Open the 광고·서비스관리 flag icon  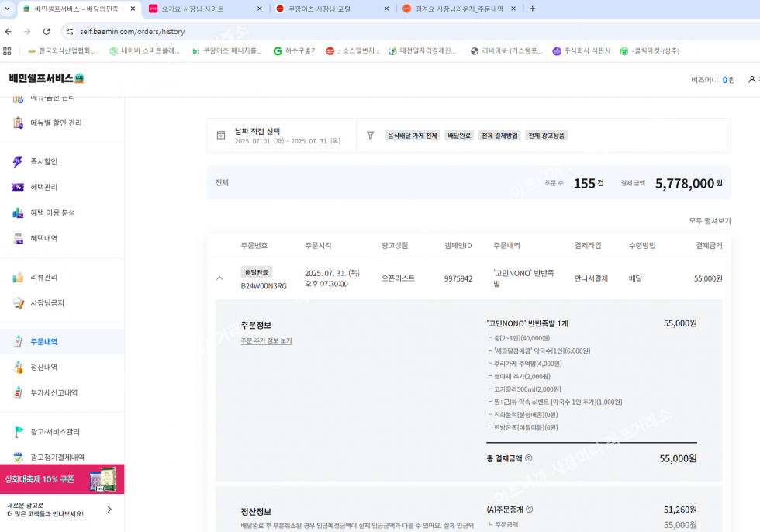click(18, 431)
